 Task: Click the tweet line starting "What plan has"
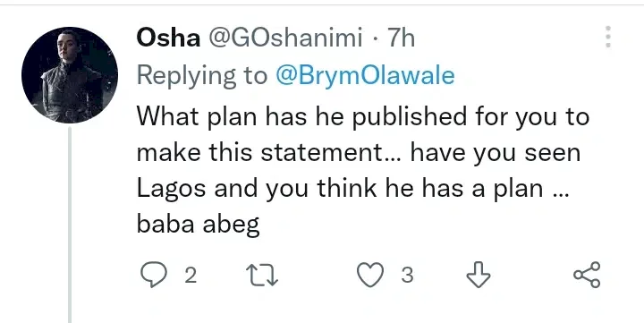363,116
